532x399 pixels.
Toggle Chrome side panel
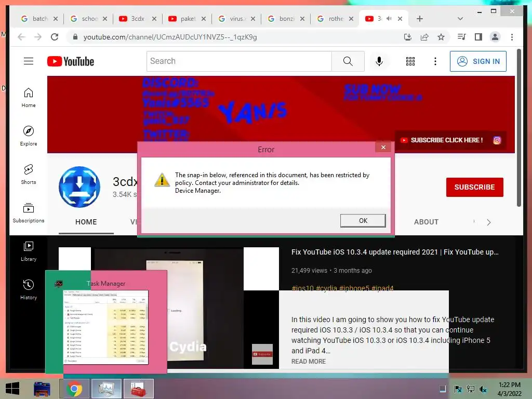[478, 37]
